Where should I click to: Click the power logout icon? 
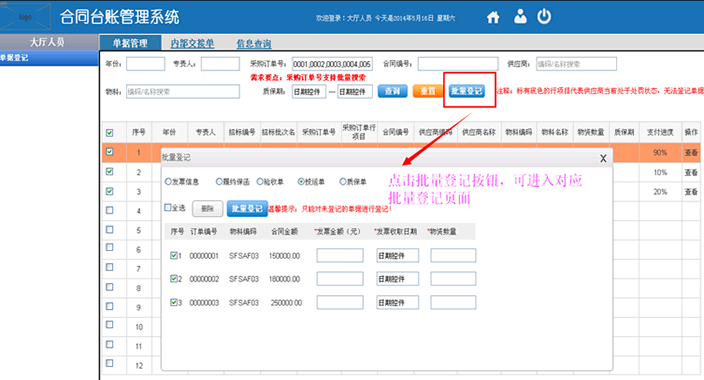pos(544,17)
